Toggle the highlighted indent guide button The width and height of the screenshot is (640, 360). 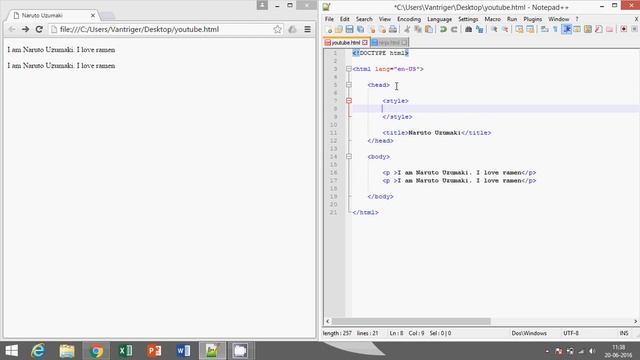click(567, 29)
